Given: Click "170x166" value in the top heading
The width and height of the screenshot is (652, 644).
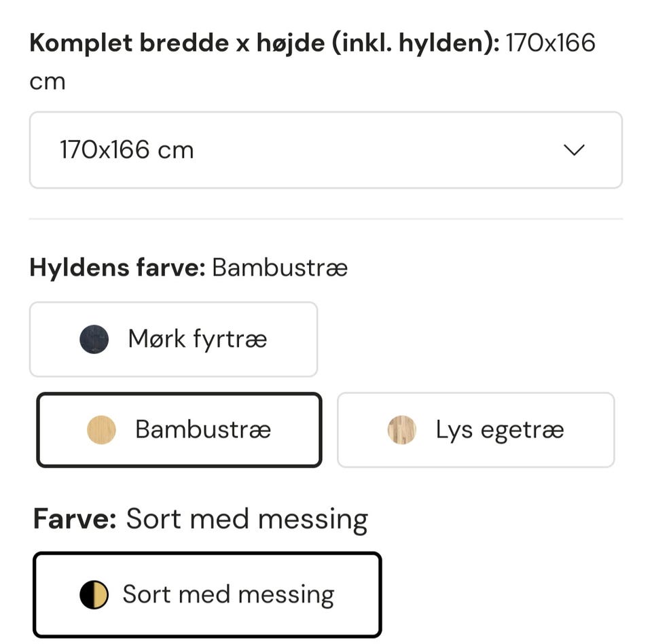Looking at the screenshot, I should click(x=551, y=43).
